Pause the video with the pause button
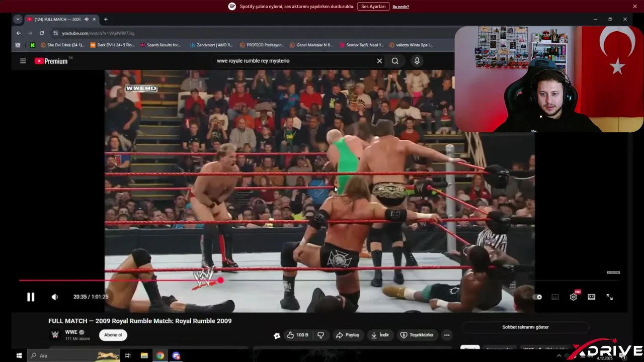The height and width of the screenshot is (362, 644). (x=31, y=297)
